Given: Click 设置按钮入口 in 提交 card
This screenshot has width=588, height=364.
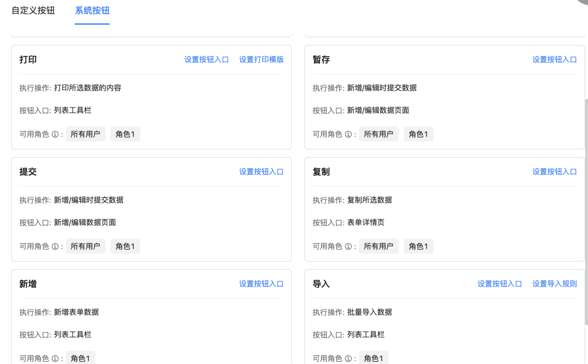Looking at the screenshot, I should [x=261, y=172].
